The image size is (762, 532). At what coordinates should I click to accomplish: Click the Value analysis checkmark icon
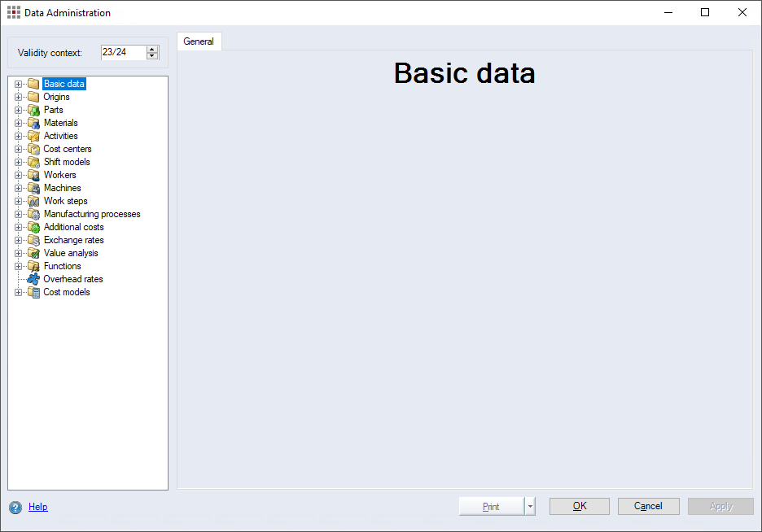coord(33,253)
